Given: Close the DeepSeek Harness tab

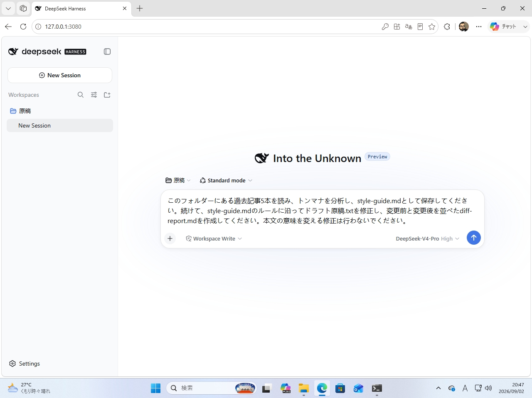Looking at the screenshot, I should [x=125, y=8].
